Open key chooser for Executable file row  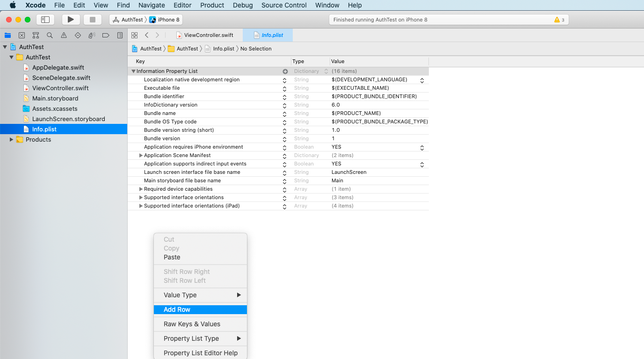coord(284,88)
